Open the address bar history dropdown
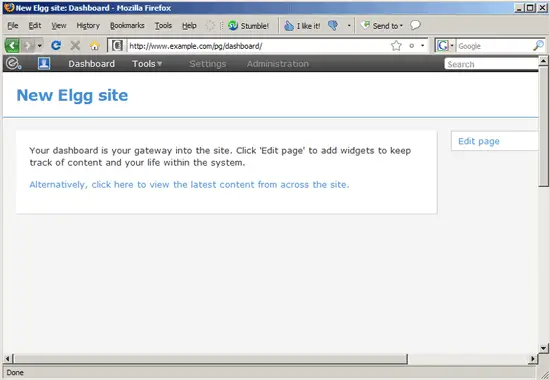This screenshot has height=380, width=550. point(422,46)
